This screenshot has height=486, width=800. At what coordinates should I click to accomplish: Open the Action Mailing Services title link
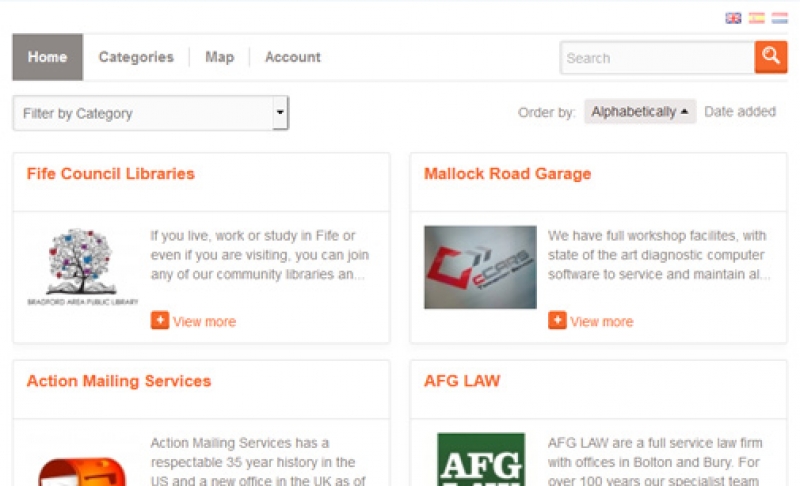tap(119, 381)
